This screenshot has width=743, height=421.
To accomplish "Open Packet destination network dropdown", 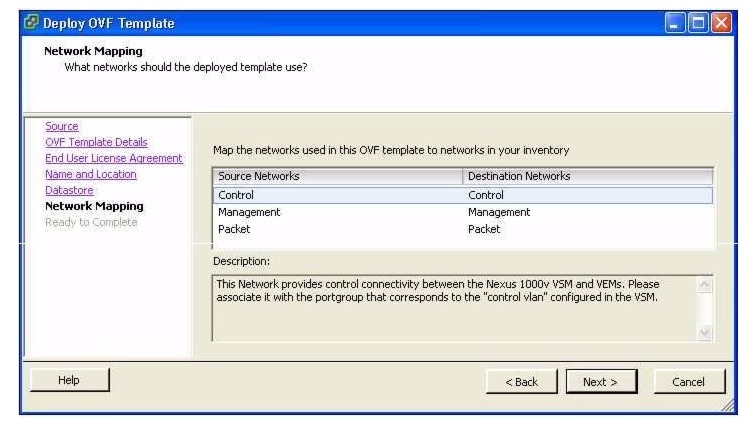I will click(588, 229).
